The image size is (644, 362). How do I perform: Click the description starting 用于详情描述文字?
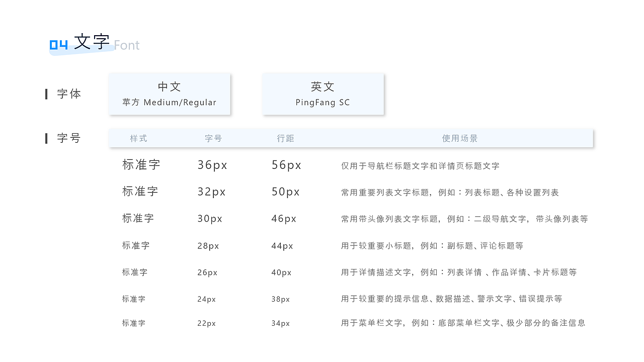459,273
